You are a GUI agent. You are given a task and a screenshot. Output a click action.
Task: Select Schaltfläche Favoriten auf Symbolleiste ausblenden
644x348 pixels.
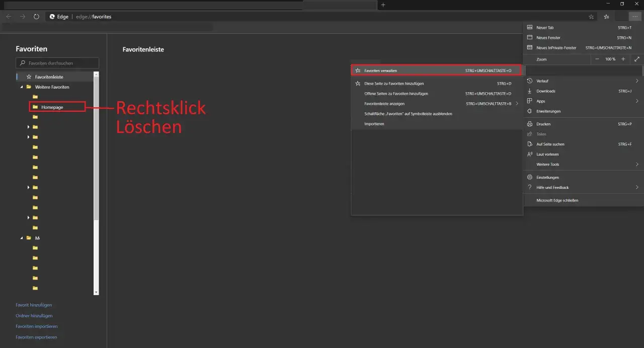437,114
